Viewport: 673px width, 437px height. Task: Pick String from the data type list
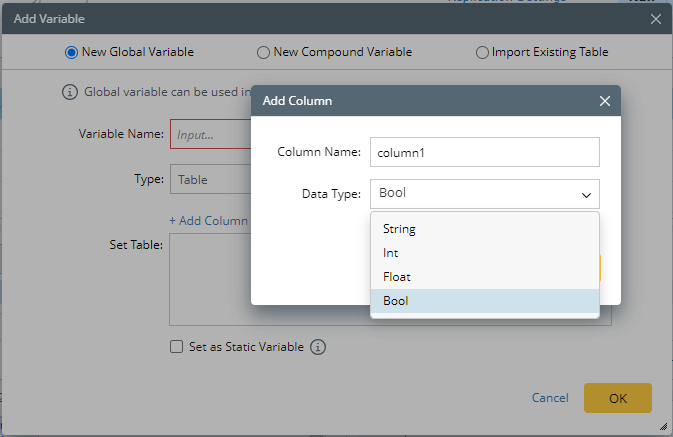click(484, 229)
